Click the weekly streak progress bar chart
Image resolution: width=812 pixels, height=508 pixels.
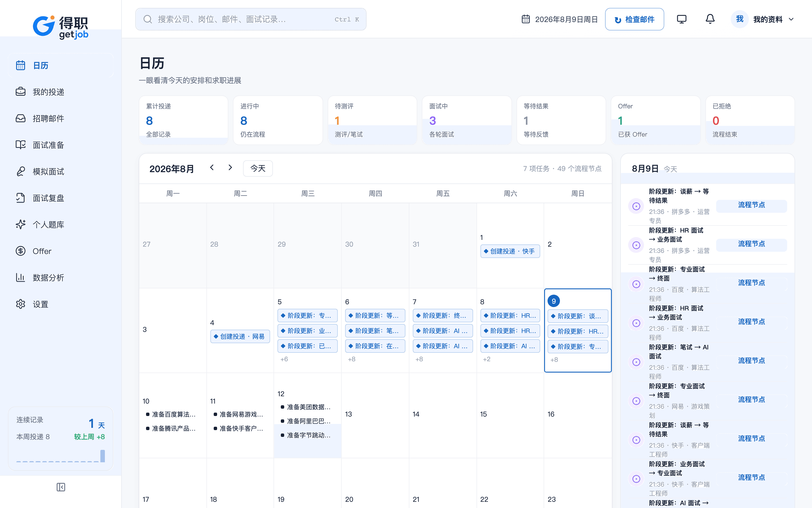(x=61, y=456)
